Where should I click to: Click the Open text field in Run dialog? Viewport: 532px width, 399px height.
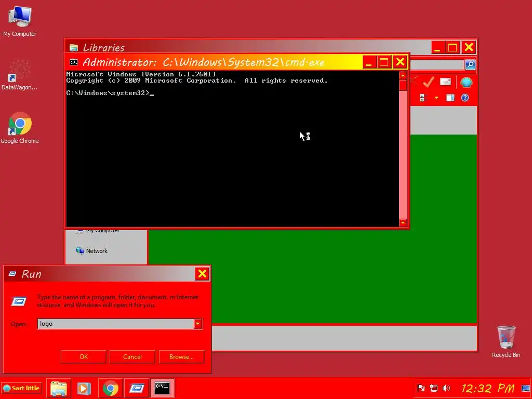tap(115, 324)
